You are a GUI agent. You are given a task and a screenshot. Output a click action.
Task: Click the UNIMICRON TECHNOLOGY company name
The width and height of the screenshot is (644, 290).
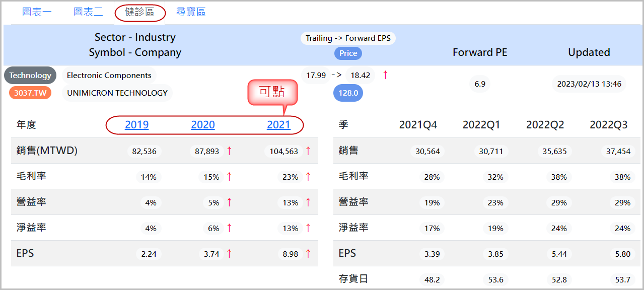117,93
